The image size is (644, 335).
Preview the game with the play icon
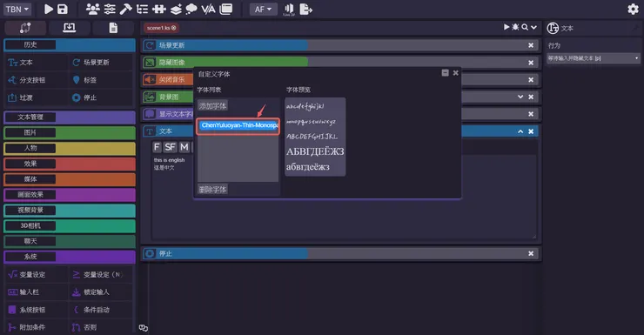click(49, 9)
